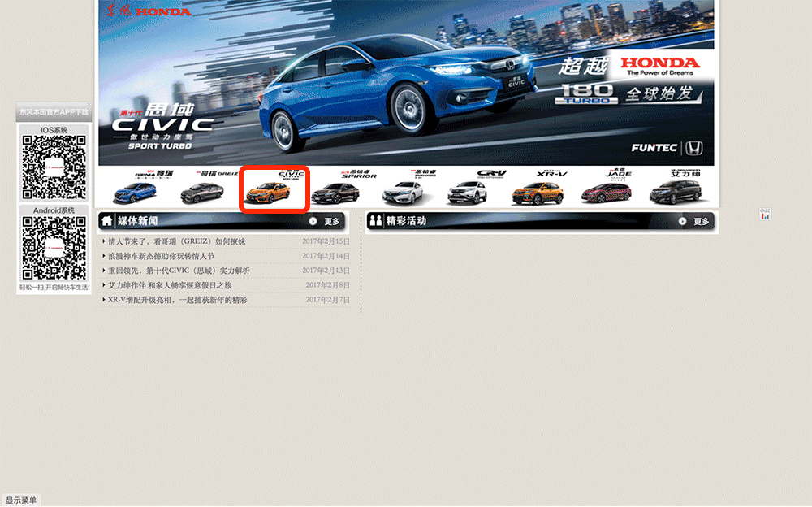
Task: Click the home icon beside 媒体新闻
Action: tap(107, 221)
